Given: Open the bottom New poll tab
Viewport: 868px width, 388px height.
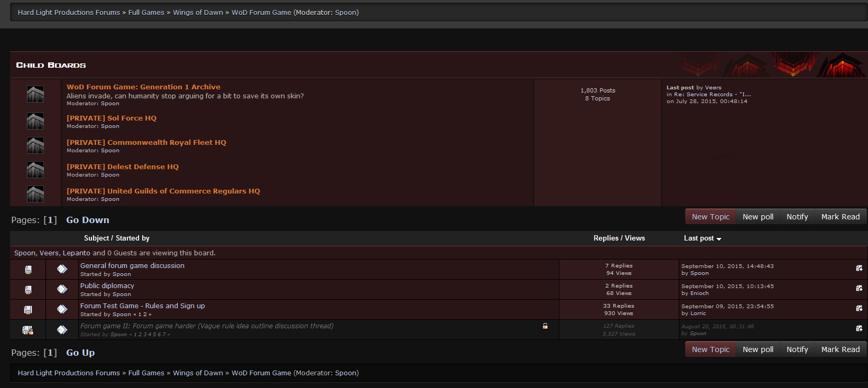Looking at the screenshot, I should pyautogui.click(x=758, y=349).
